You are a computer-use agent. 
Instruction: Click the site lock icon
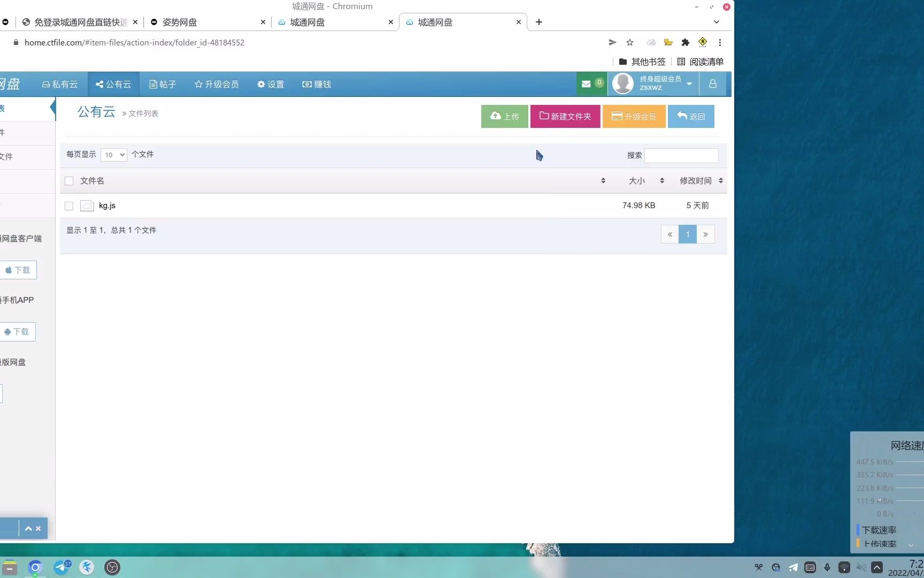[16, 42]
